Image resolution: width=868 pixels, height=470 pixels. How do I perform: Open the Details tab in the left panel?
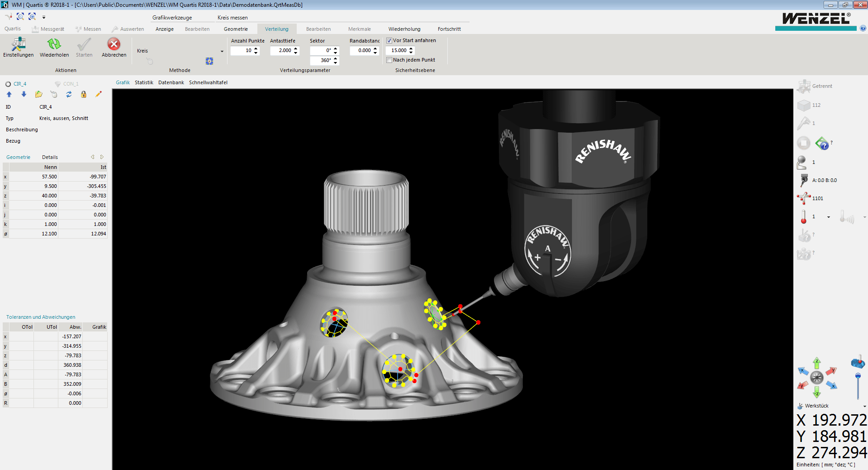click(x=50, y=157)
